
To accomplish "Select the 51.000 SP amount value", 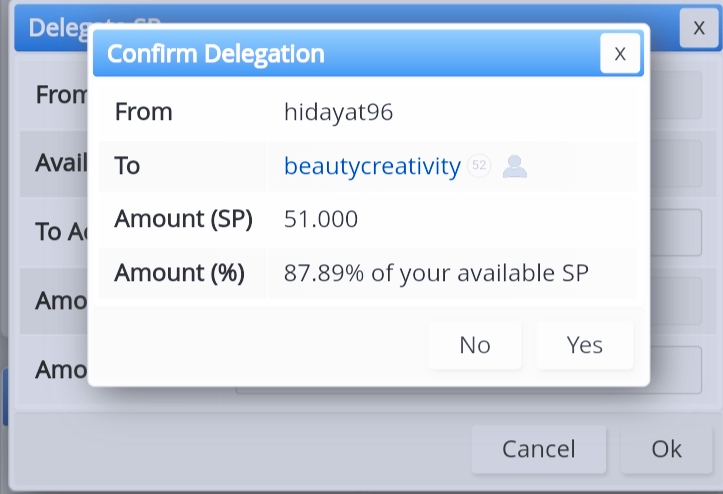I will pyautogui.click(x=321, y=219).
